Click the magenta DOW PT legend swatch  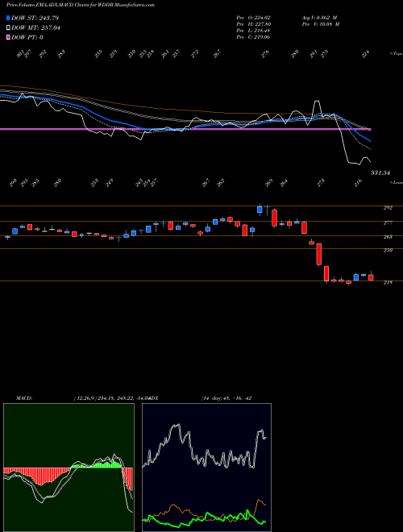click(x=9, y=37)
